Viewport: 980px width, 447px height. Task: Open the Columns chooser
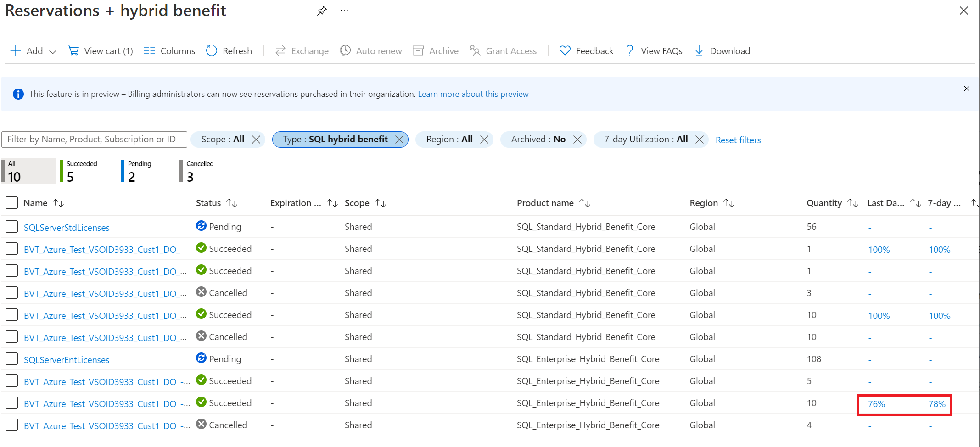tap(169, 51)
